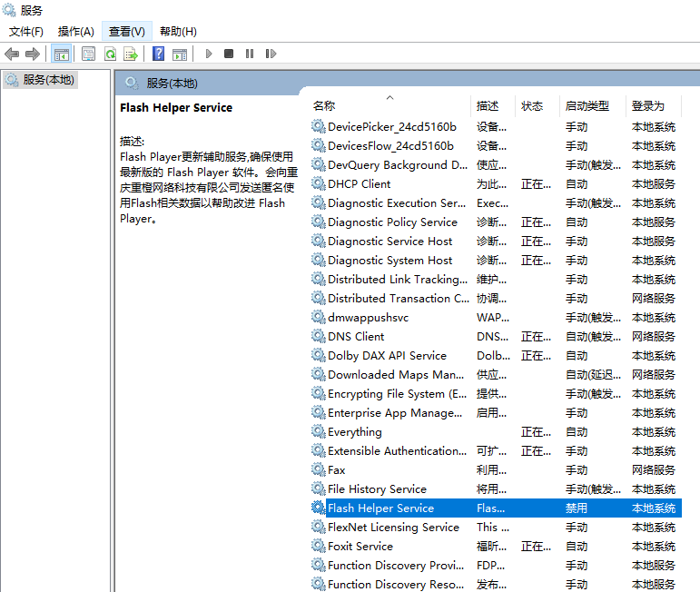
Task: Select Function Discovery Reso... row
Action: (496, 584)
